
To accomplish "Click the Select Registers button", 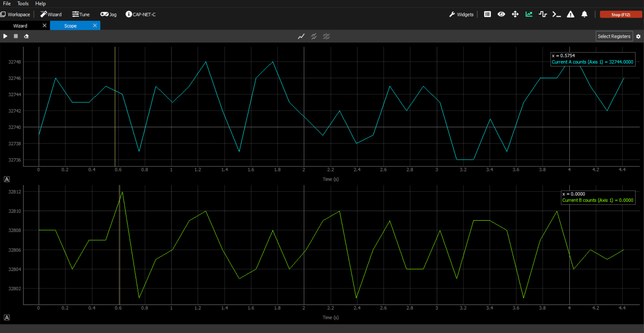I will [613, 36].
